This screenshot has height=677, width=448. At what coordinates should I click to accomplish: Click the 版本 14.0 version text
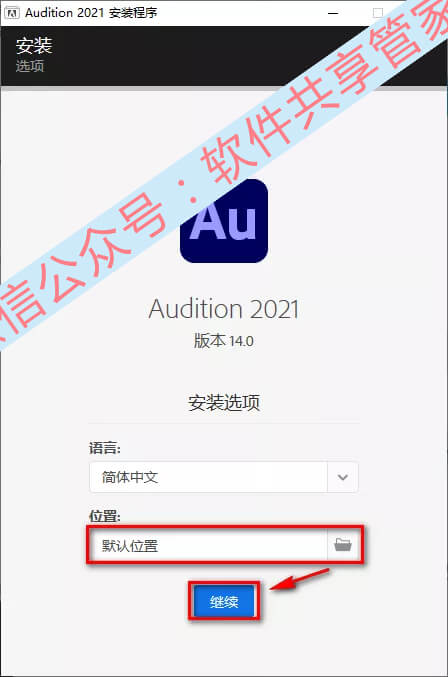224,341
